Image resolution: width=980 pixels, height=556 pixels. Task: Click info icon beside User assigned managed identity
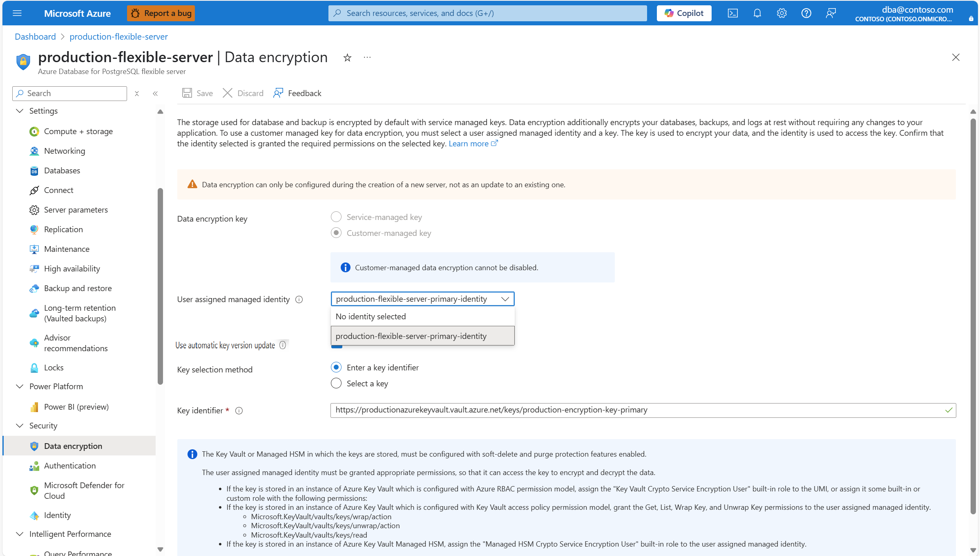[x=299, y=300]
